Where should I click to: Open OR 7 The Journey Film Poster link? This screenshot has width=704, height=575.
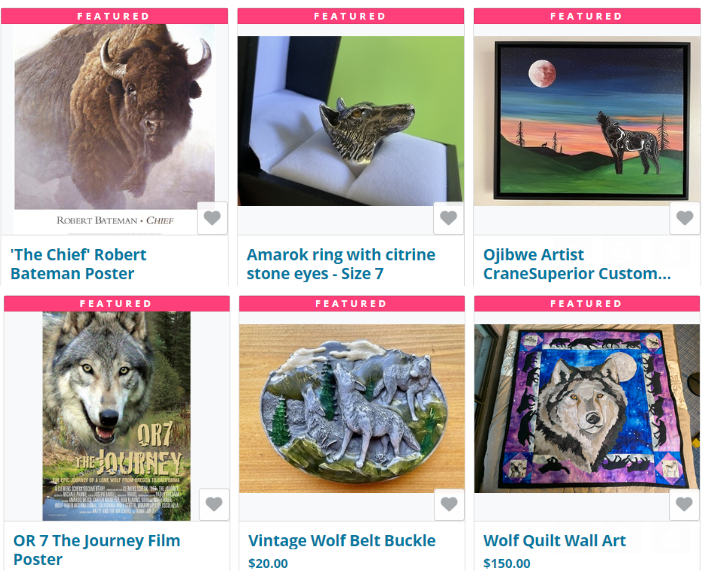tap(97, 550)
